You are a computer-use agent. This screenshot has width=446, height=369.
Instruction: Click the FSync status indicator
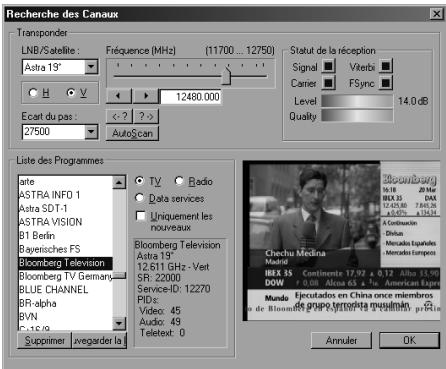coord(386,82)
